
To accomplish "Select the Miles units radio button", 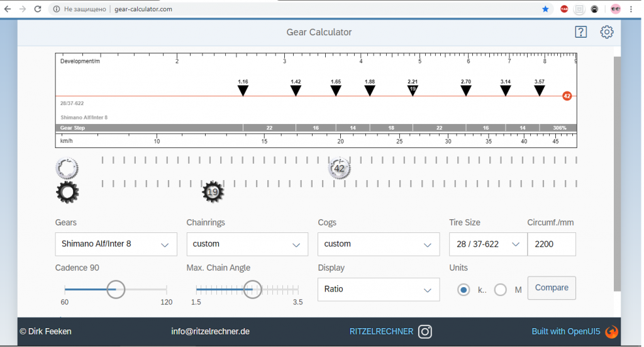I will 501,290.
